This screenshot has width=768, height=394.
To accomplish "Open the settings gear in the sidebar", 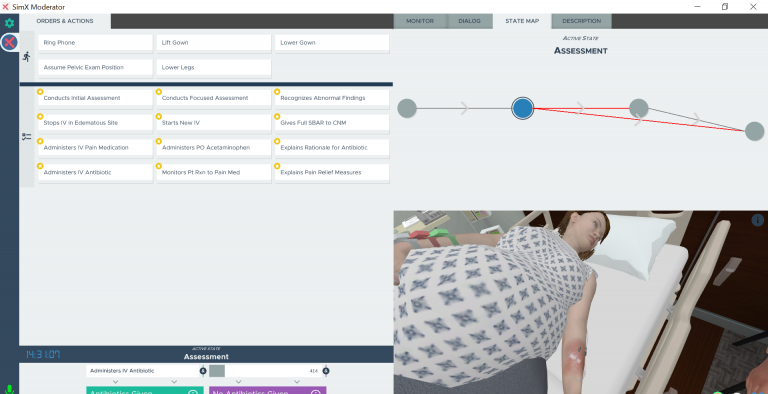I will (9, 23).
